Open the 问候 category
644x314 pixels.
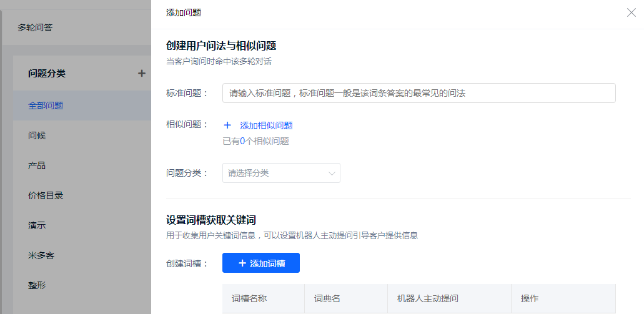coord(37,135)
